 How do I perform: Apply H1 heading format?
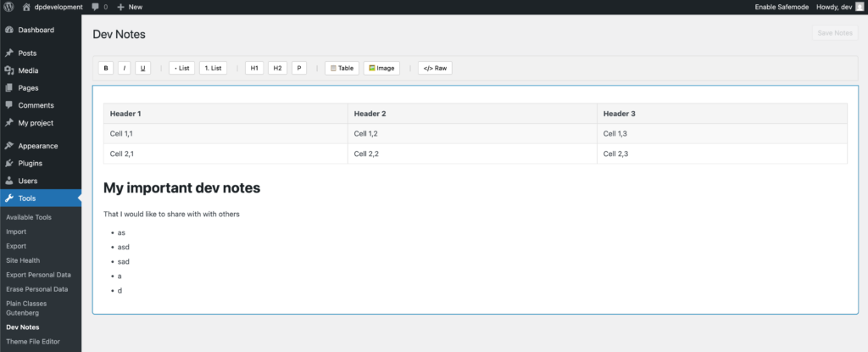tap(254, 68)
